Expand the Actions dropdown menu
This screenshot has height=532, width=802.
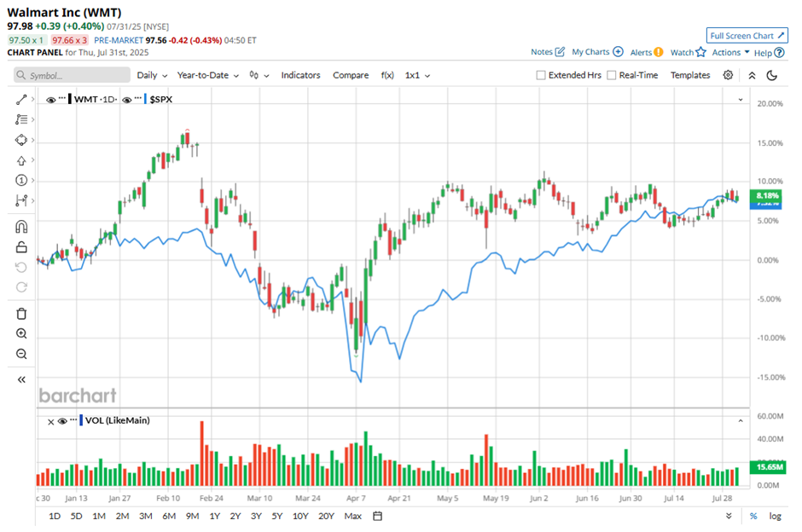(x=730, y=52)
